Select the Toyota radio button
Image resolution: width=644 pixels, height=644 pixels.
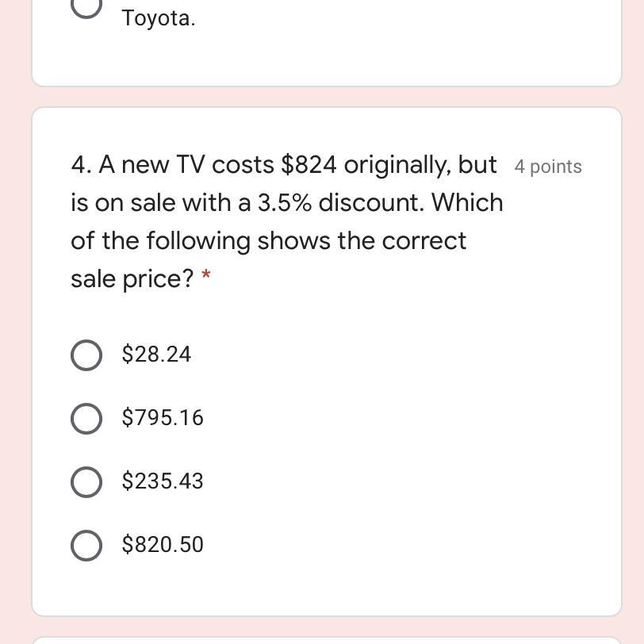click(86, 6)
